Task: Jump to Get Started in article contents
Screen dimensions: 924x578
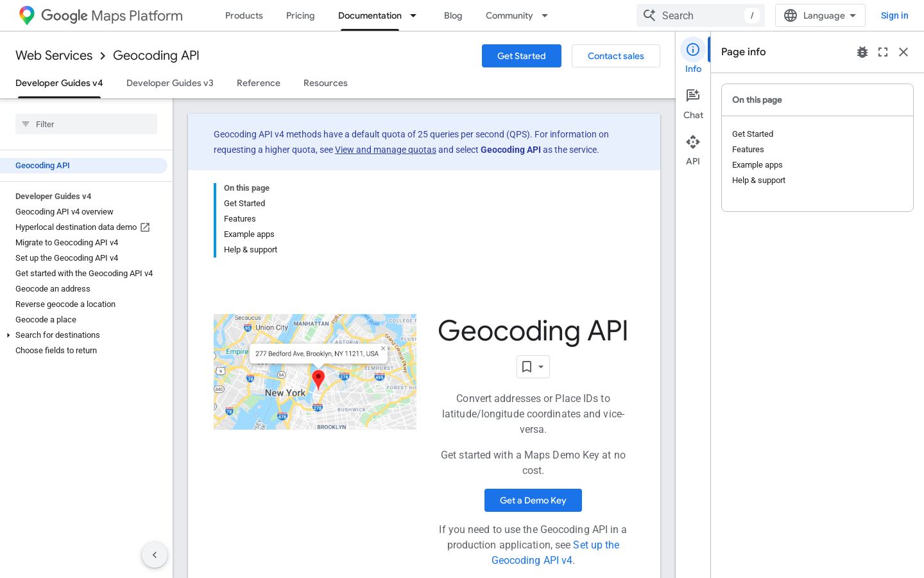Action: [x=244, y=204]
